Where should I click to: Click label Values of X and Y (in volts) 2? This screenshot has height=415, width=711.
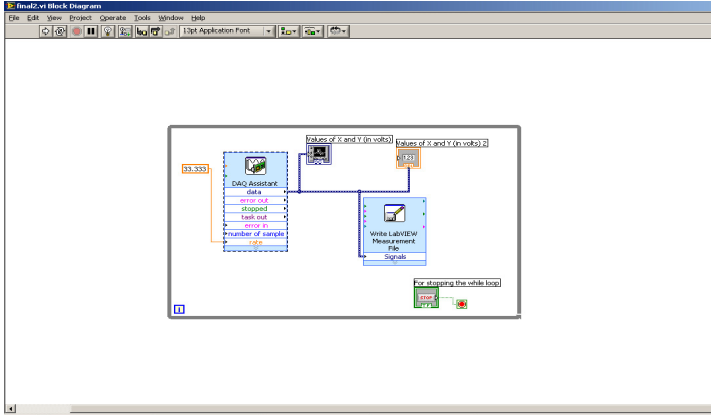[442, 143]
